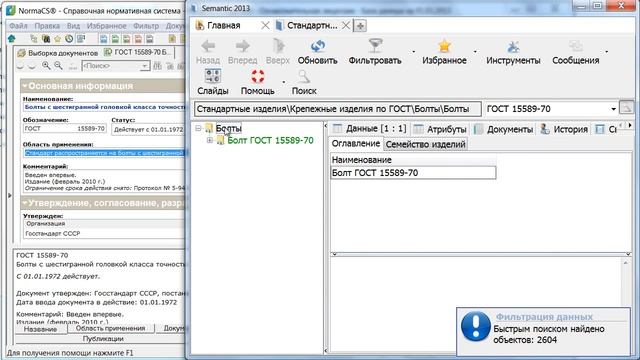The height and width of the screenshot is (360, 640).
Task: Open the Семейство изделий tab
Action: click(425, 144)
